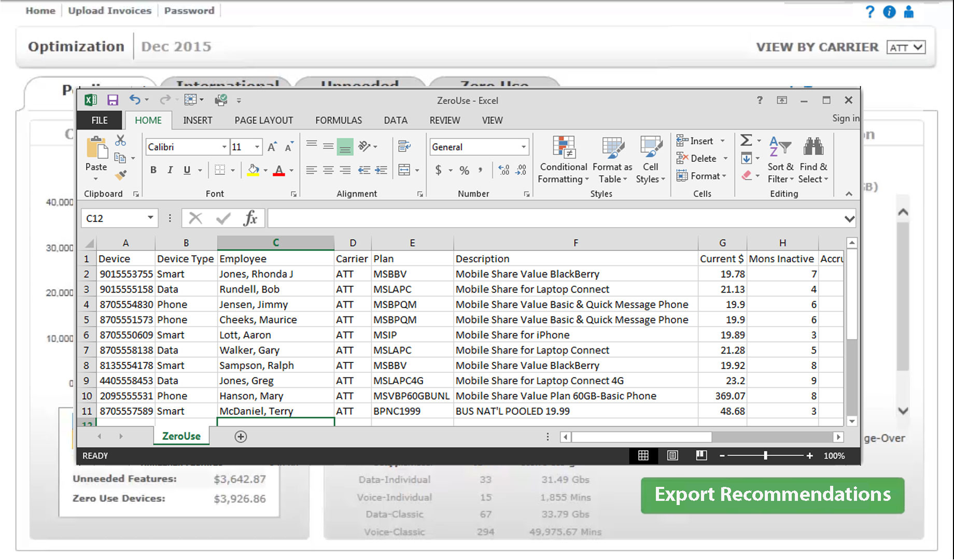Switch to the INSERT ribbon tab

[198, 120]
